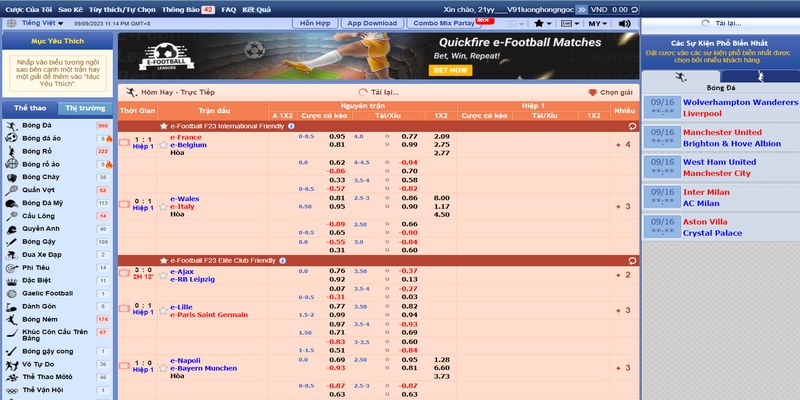Select the Bóng Đá Mỹ football icon

(x=11, y=203)
